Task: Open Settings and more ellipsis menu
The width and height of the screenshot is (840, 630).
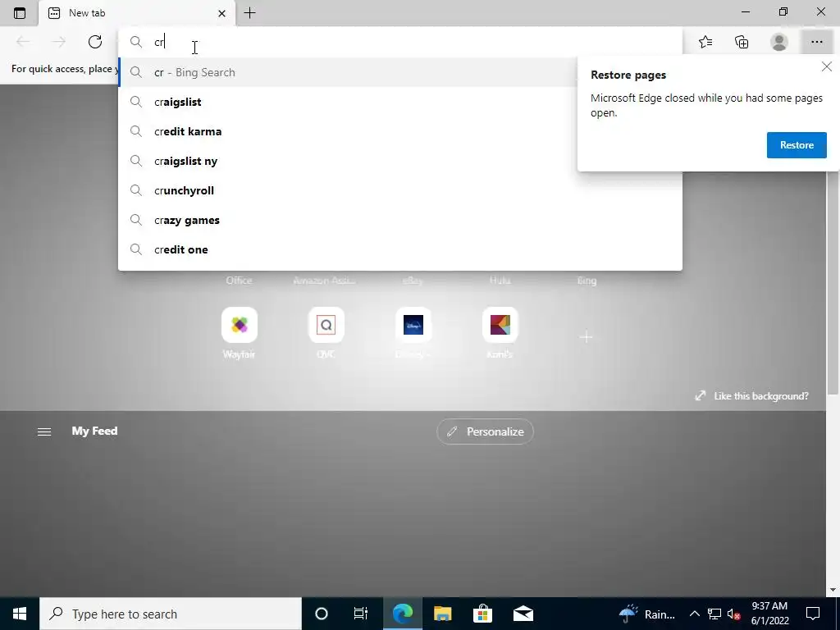Action: [816, 42]
